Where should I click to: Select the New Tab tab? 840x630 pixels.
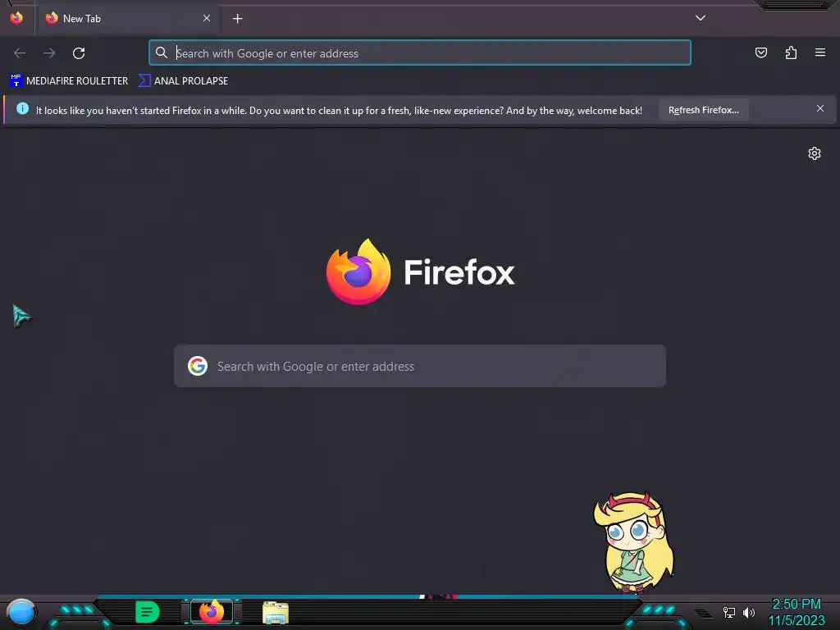point(129,18)
